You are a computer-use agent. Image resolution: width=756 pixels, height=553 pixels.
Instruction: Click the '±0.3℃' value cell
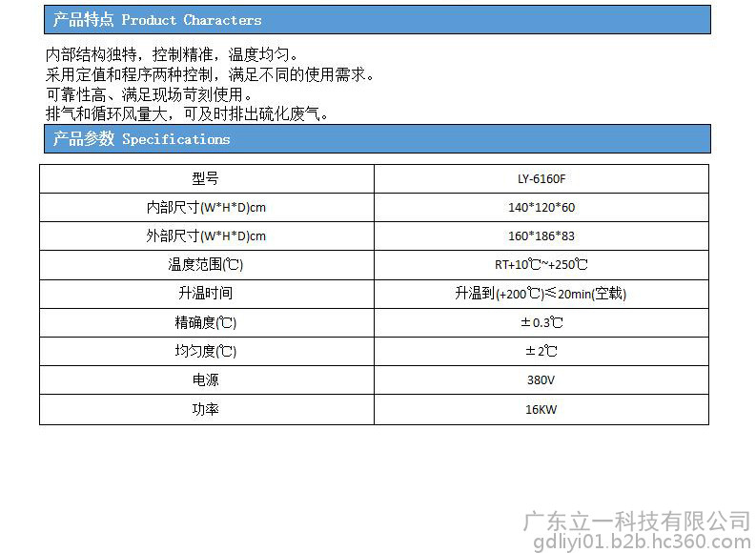[x=541, y=322]
